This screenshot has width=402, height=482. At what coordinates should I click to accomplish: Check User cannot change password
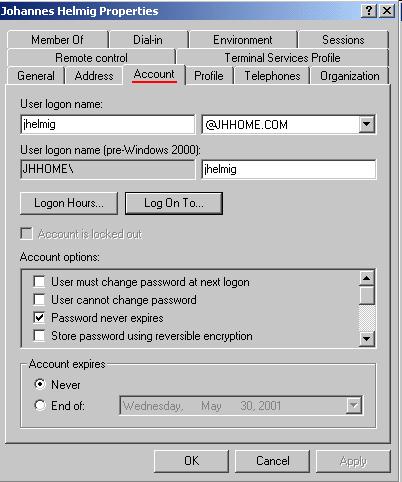(x=39, y=300)
